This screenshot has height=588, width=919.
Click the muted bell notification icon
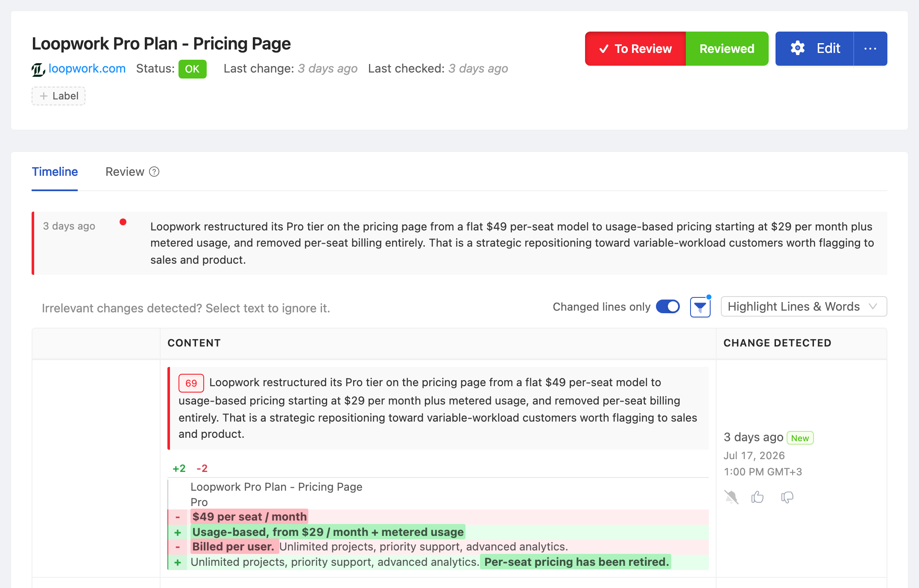tap(732, 497)
